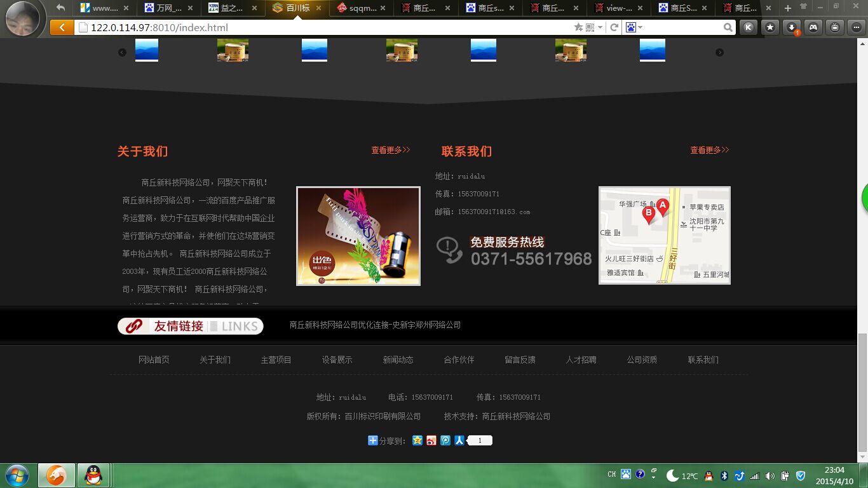The image size is (868, 488).
Task: Switch to the view- tab
Action: point(618,8)
